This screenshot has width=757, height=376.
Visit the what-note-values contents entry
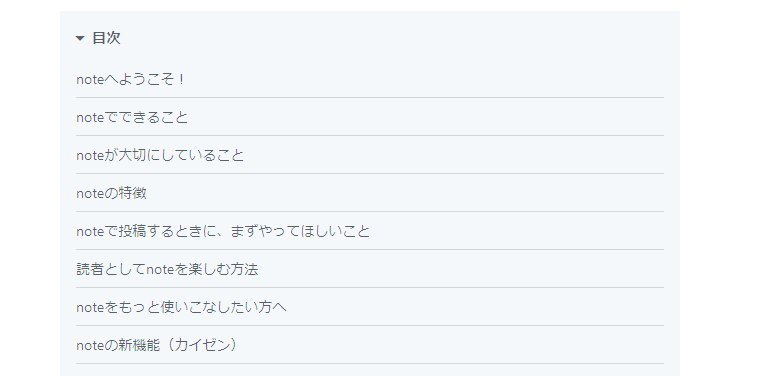coord(160,155)
